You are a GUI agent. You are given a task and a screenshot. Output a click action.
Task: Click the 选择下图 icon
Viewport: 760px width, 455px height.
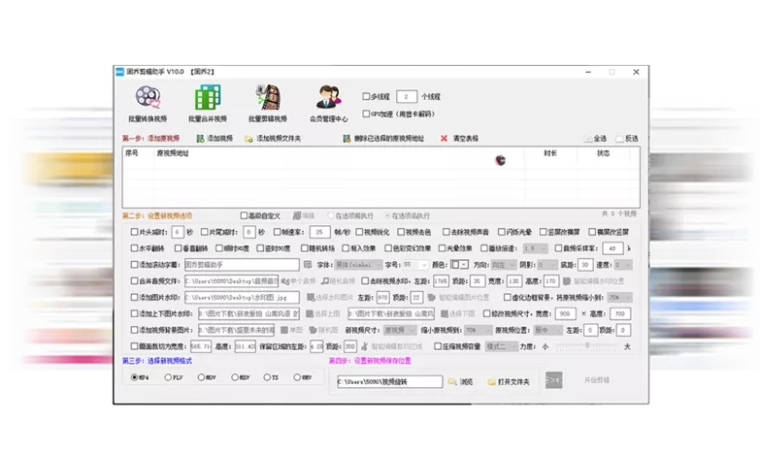tap(444, 314)
